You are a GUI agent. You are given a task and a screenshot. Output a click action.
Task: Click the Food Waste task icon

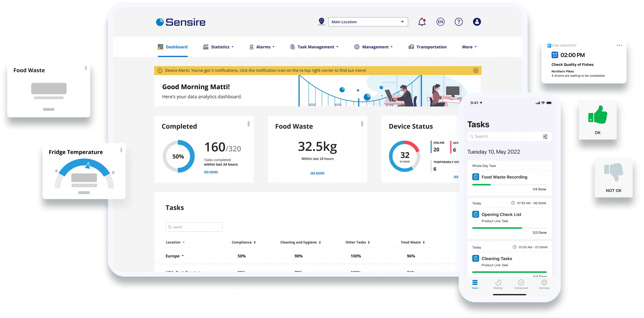tap(476, 177)
